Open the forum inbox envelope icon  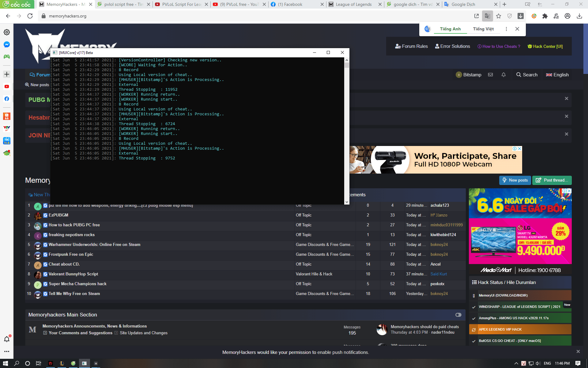coord(490,75)
